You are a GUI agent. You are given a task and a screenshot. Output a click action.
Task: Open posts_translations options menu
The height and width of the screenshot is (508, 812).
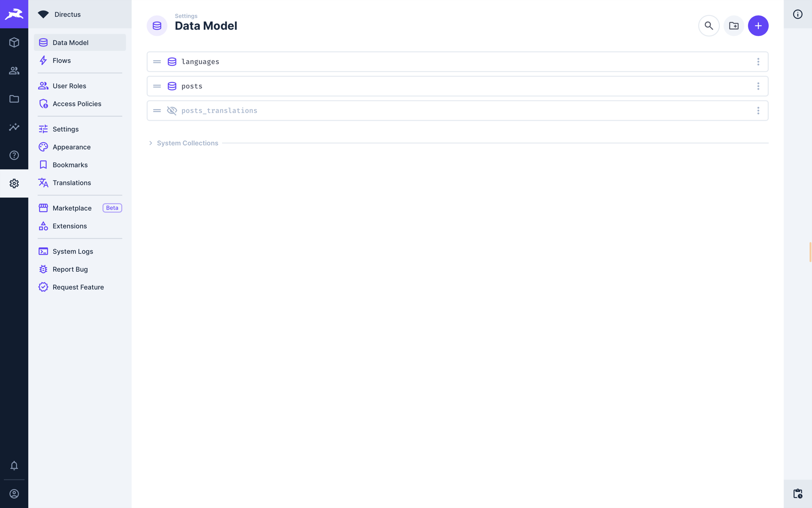758,110
